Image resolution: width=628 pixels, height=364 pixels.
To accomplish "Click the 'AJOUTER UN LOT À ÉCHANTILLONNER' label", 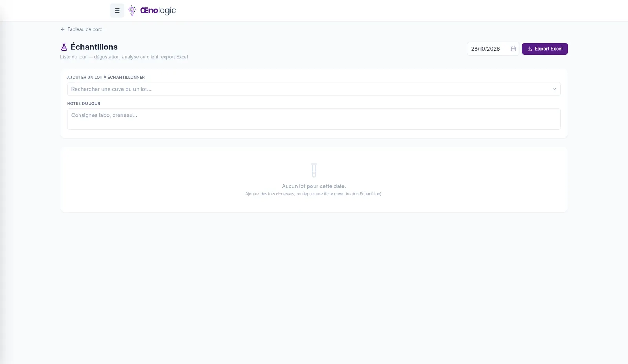I will pyautogui.click(x=106, y=77).
